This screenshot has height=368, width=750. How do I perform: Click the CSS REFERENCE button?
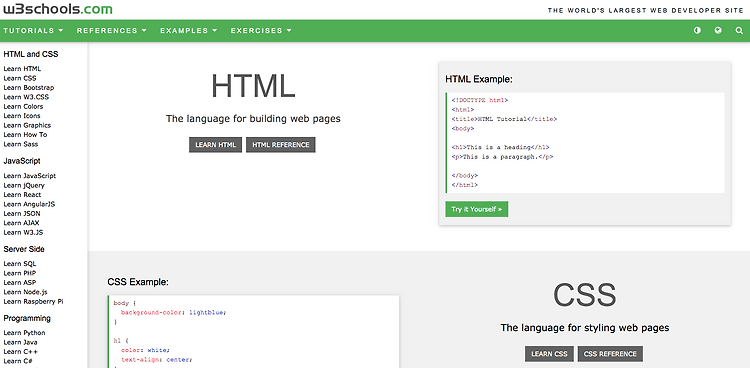pyautogui.click(x=610, y=354)
